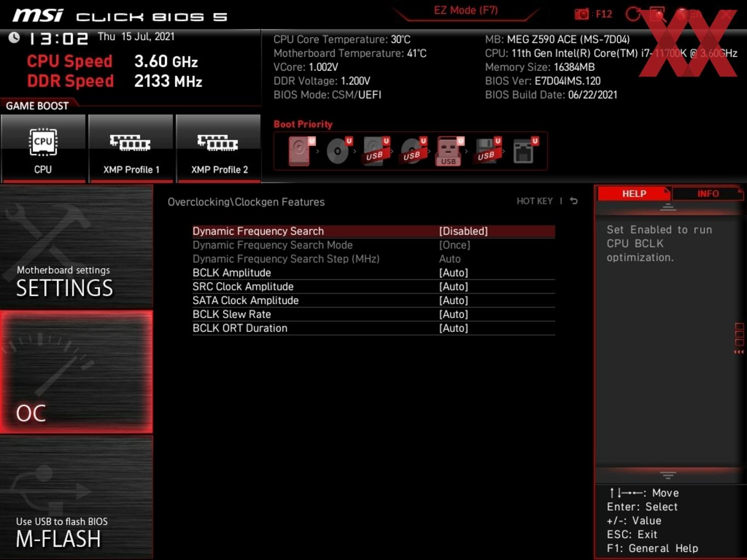
Task: Select hard disk boot device icon
Action: (x=301, y=151)
